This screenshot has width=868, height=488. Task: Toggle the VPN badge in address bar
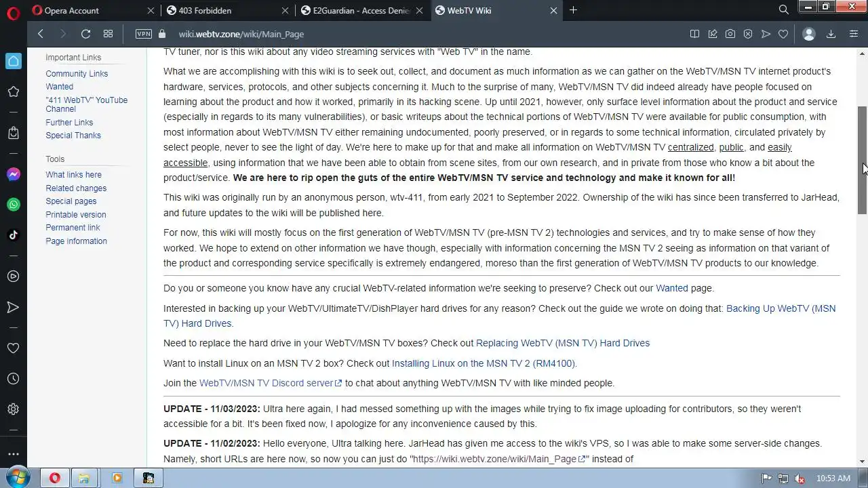pyautogui.click(x=143, y=34)
